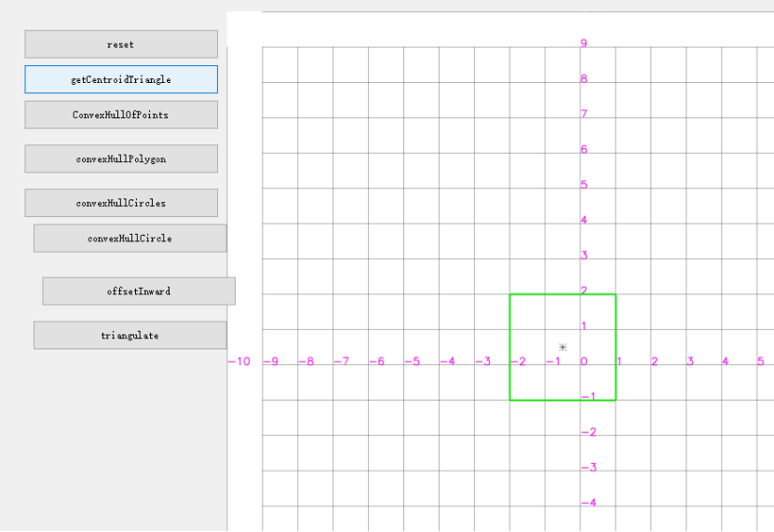Click the x-axis label -9
The image size is (774, 532).
[x=270, y=361]
